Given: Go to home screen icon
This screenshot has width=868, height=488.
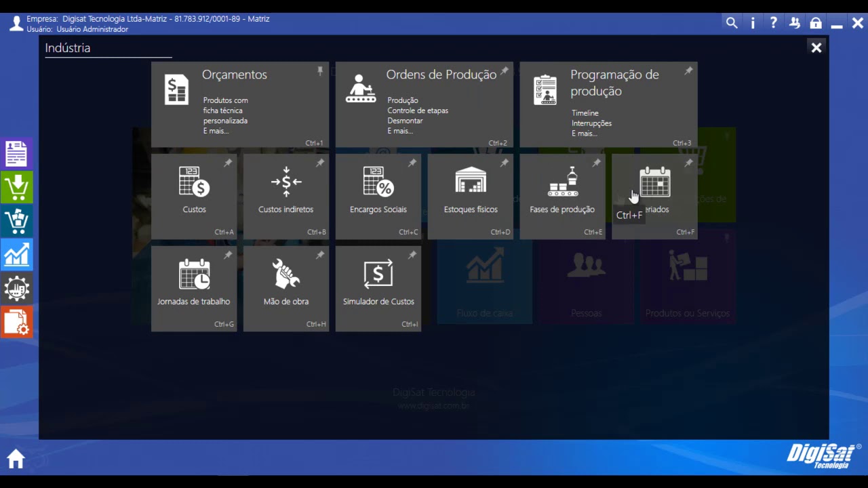Looking at the screenshot, I should coord(16,459).
